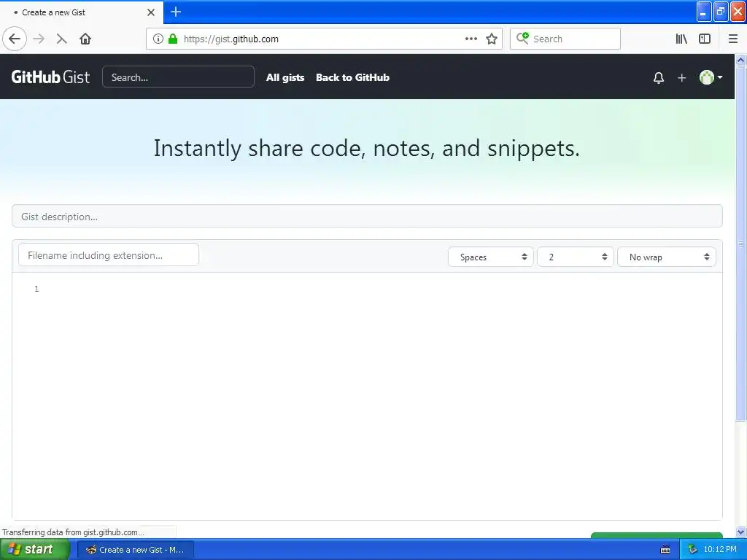The height and width of the screenshot is (560, 747).
Task: Open the No wrap line mode dropdown
Action: 667,257
